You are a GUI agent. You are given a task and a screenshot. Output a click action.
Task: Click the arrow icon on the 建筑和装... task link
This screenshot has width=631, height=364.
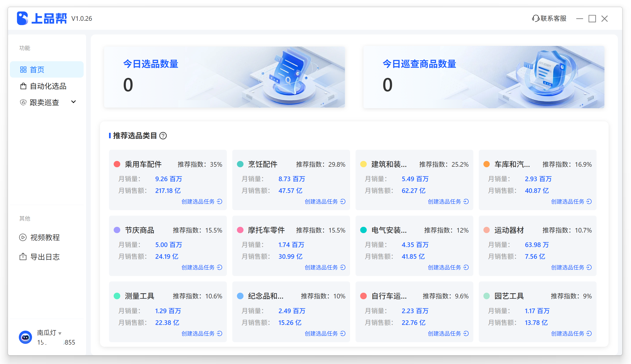coord(466,201)
